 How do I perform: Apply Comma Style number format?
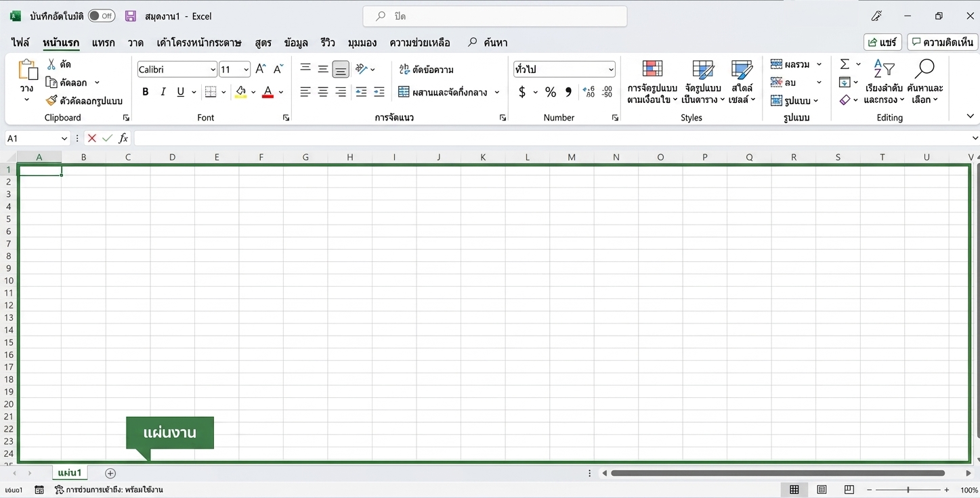[568, 92]
